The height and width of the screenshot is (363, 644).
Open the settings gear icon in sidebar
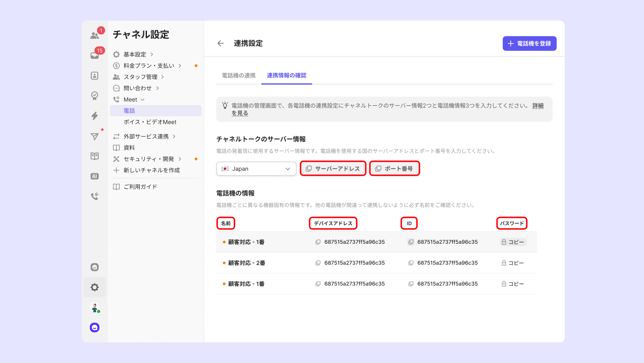(95, 287)
